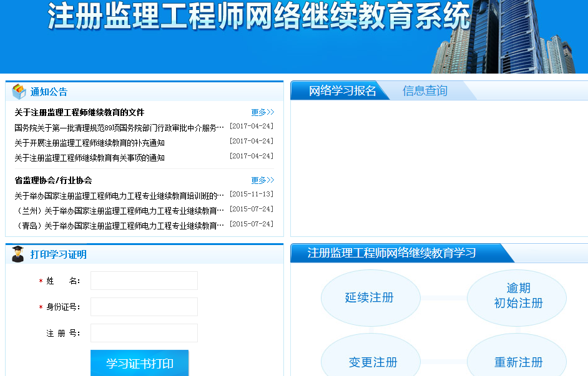The height and width of the screenshot is (376, 588).
Task: Click into the 身份证号 input field
Action: point(144,307)
